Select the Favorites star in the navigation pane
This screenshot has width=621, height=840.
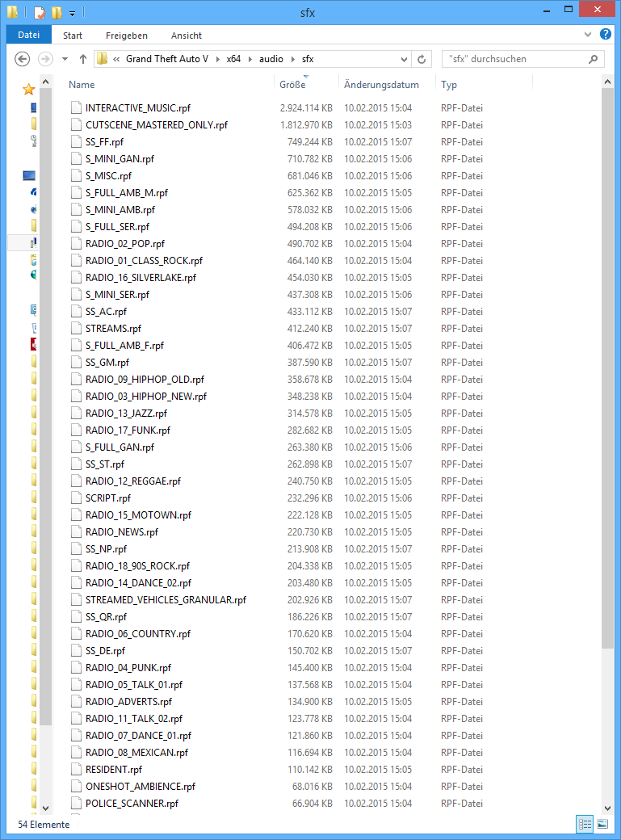click(x=28, y=89)
